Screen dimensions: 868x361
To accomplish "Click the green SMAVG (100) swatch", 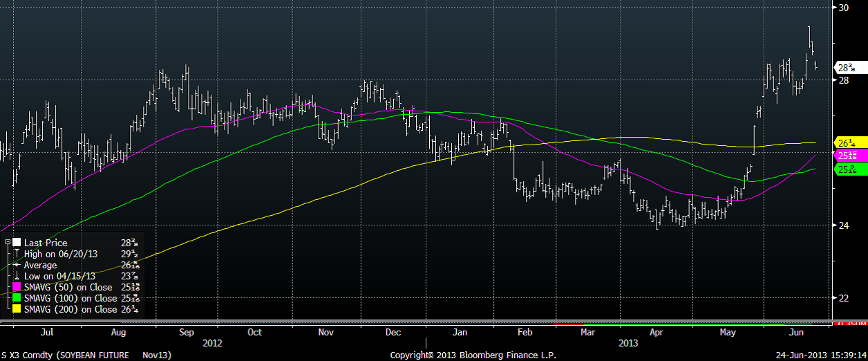I will pos(16,298).
